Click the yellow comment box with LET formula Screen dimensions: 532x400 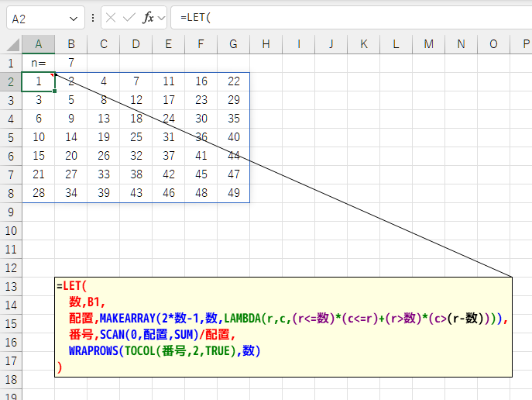[x=283, y=327]
